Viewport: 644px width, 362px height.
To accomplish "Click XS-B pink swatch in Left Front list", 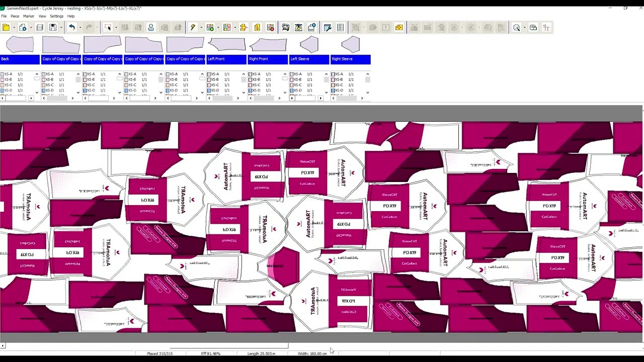I will pos(209,79).
